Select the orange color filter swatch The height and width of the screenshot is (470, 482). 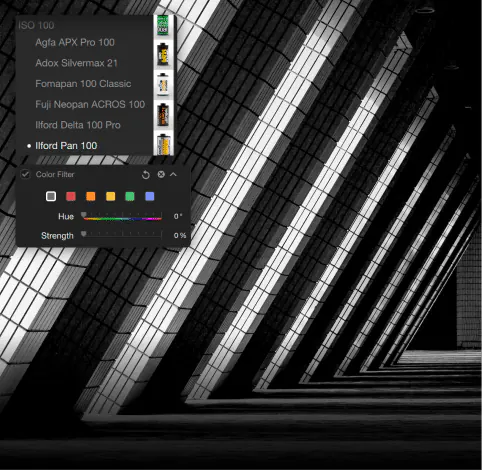[91, 196]
